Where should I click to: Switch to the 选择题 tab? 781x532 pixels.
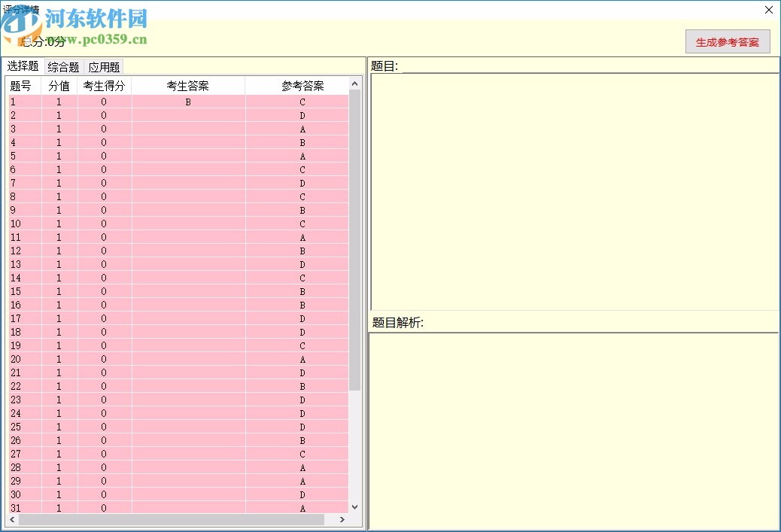23,65
